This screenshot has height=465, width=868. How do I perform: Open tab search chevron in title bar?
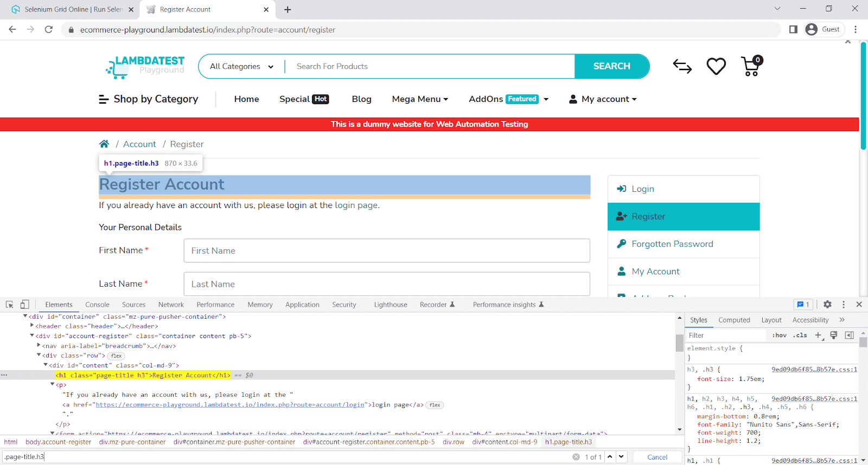click(777, 9)
